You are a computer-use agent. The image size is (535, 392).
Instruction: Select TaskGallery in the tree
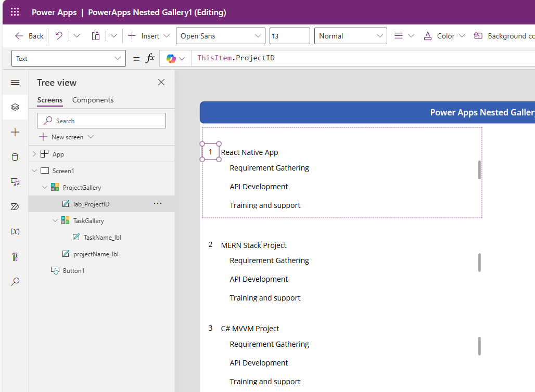pos(88,221)
